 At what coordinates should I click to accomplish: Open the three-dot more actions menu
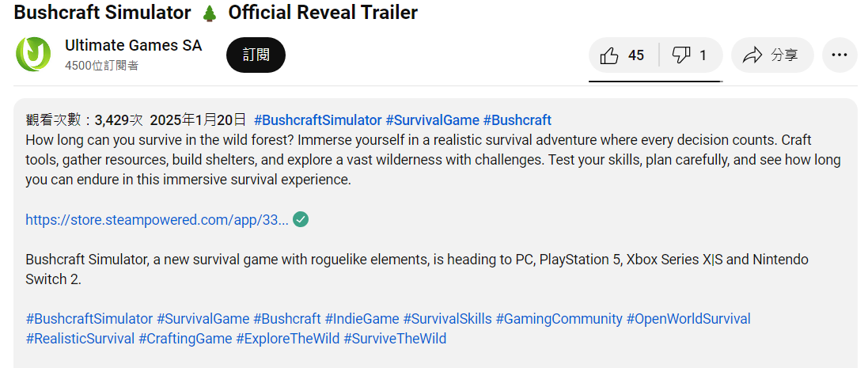point(840,55)
